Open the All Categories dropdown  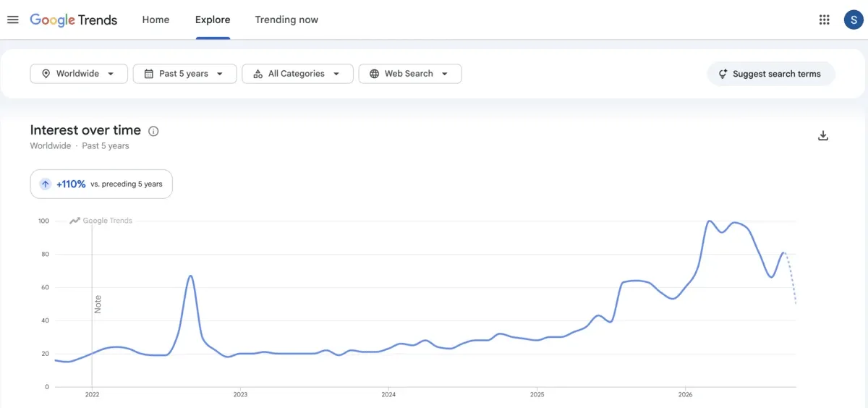click(x=297, y=74)
